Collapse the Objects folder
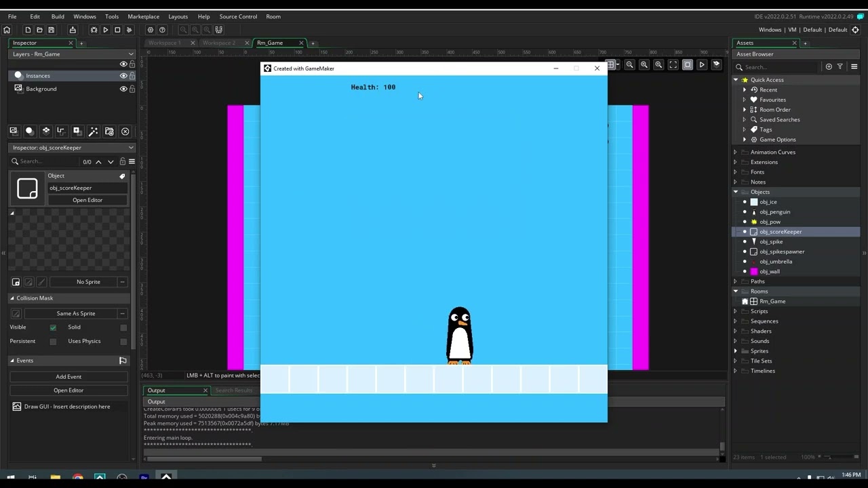This screenshot has height=488, width=868. click(736, 192)
